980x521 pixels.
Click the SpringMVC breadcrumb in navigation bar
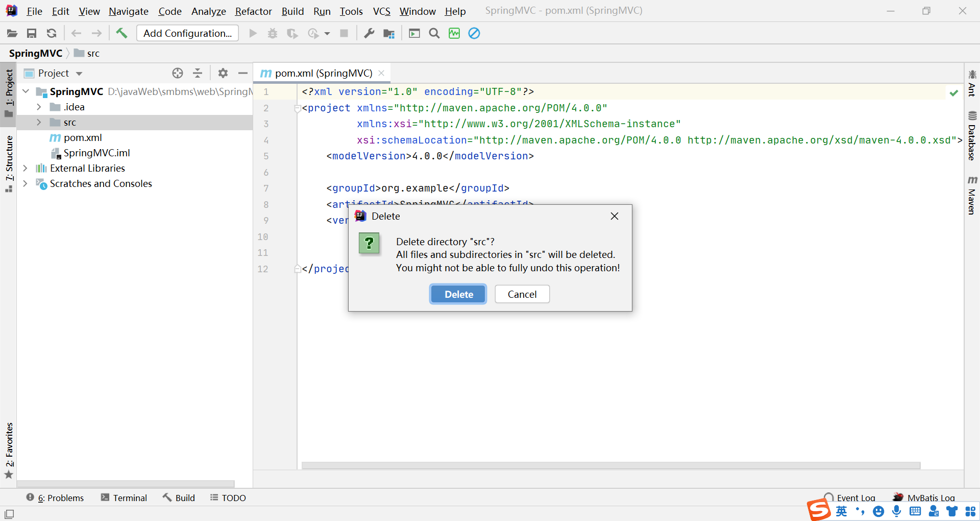click(36, 53)
